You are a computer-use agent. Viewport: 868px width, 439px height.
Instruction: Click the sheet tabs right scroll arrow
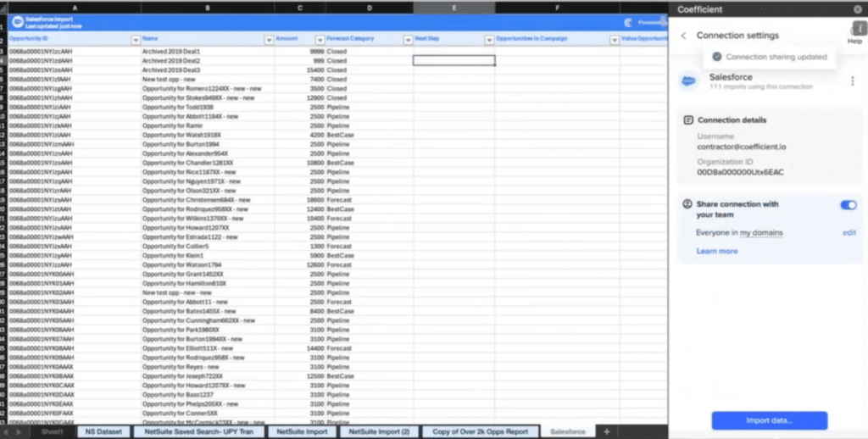[x=19, y=432]
